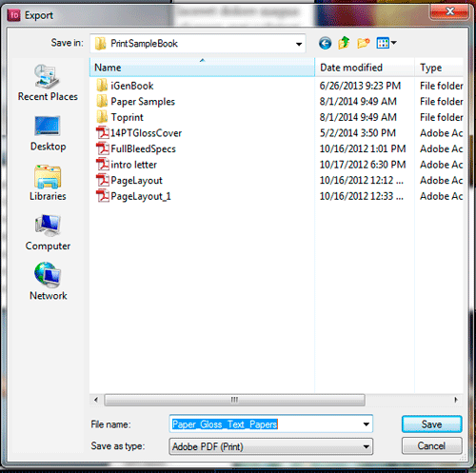Select the iGenBook folder icon
Image resolution: width=476 pixels, height=473 pixels.
102,86
